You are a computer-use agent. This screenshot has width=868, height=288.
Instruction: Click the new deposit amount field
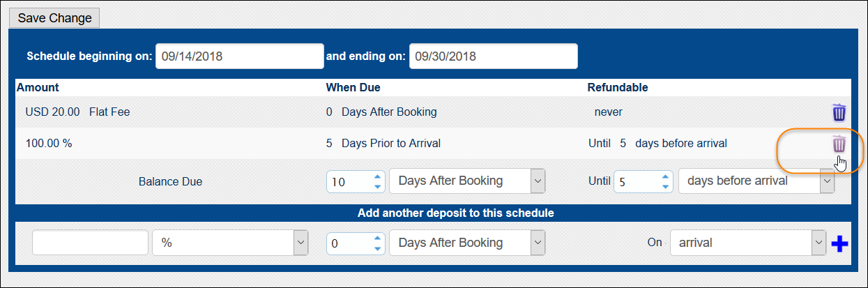pyautogui.click(x=90, y=243)
